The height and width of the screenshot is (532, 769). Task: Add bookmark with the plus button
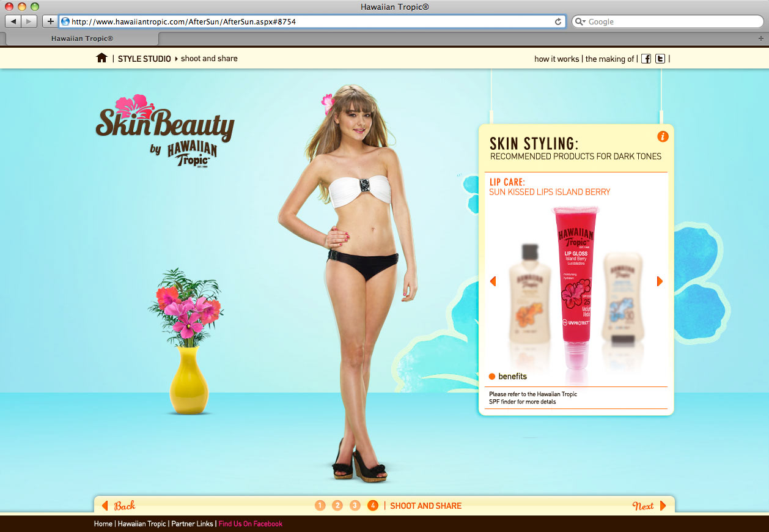pyautogui.click(x=50, y=21)
